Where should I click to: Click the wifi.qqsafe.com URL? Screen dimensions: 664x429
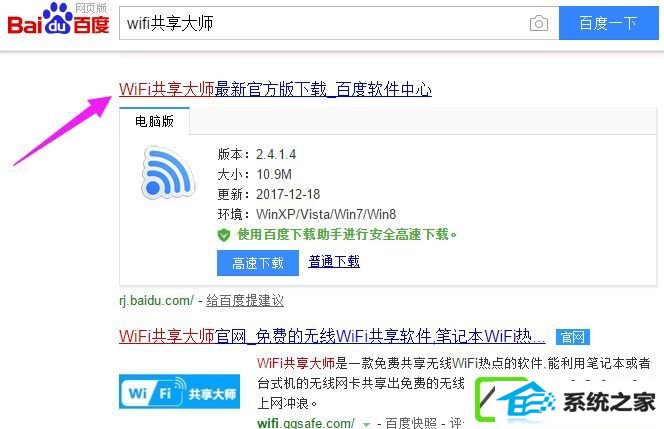click(306, 423)
